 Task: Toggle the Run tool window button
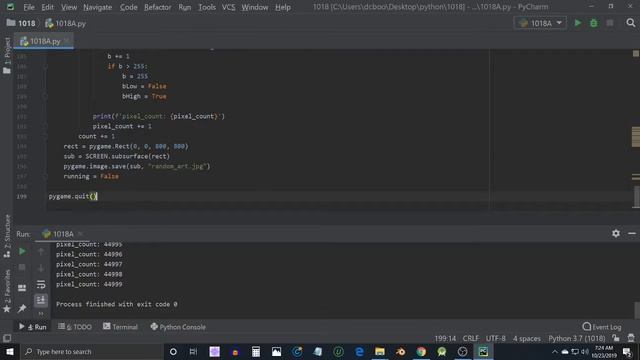pos(33,327)
